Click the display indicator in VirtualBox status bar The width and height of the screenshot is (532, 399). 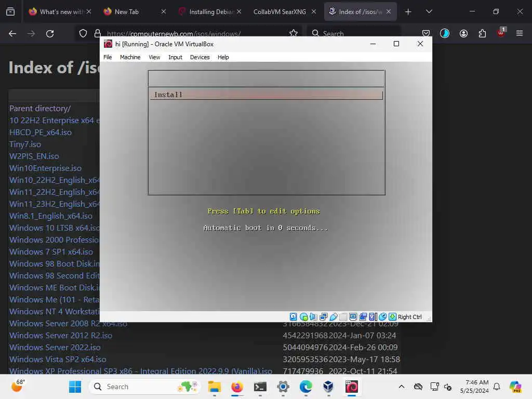(x=353, y=316)
